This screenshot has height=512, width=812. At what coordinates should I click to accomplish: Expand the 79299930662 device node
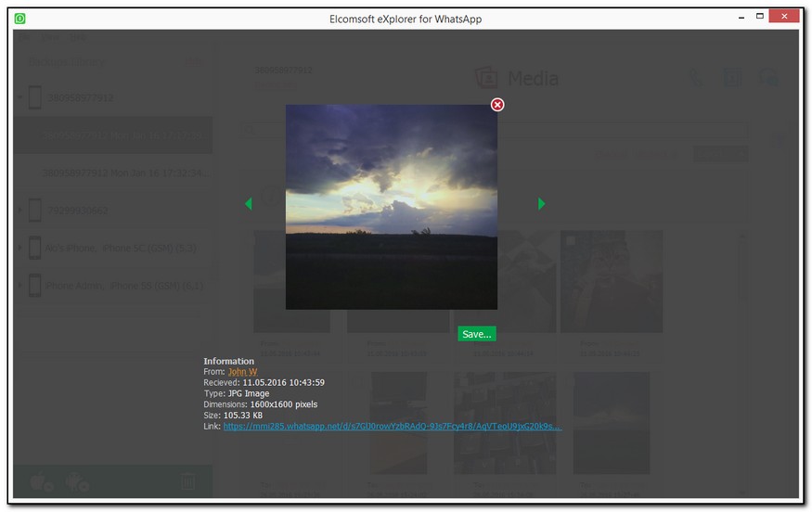point(20,211)
